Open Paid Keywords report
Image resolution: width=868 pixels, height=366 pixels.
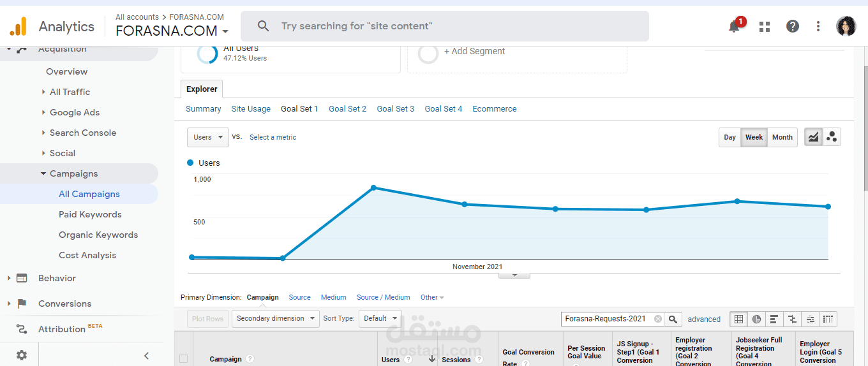(x=90, y=214)
